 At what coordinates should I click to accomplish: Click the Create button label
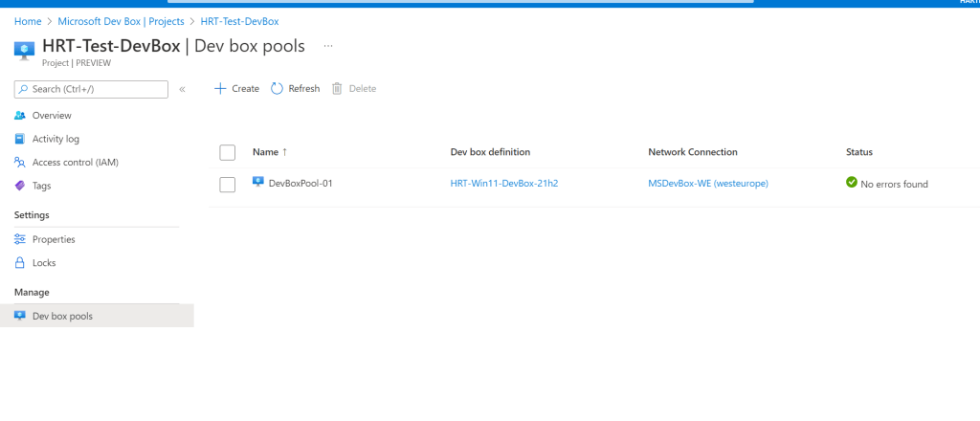246,89
